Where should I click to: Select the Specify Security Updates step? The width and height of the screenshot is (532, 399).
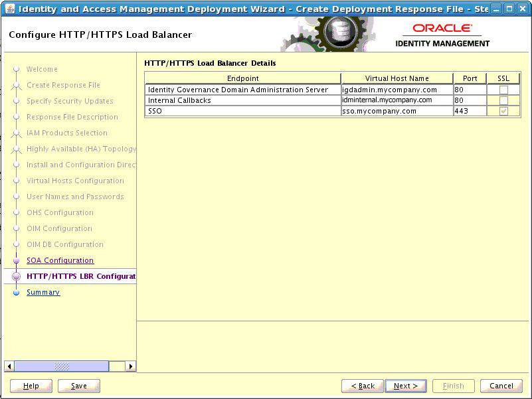[70, 101]
